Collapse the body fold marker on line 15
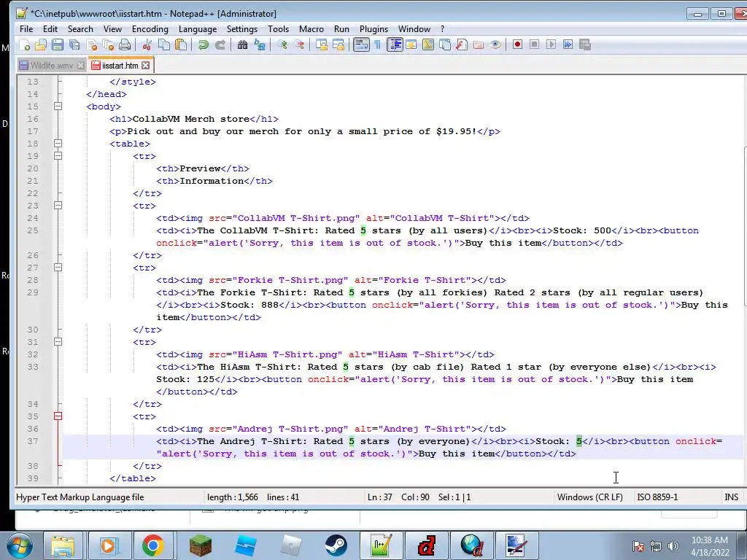Image resolution: width=747 pixels, height=560 pixels. point(58,106)
